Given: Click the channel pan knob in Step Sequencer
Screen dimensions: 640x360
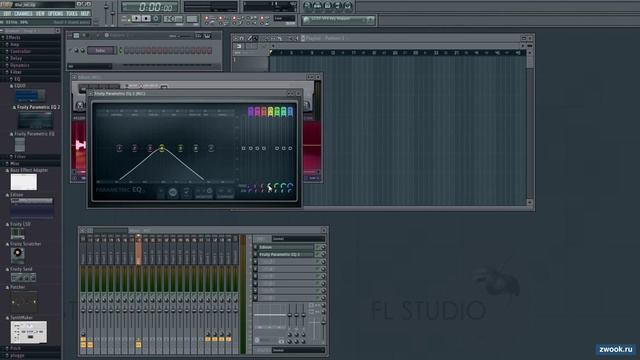Looking at the screenshot, I should [x=76, y=51].
